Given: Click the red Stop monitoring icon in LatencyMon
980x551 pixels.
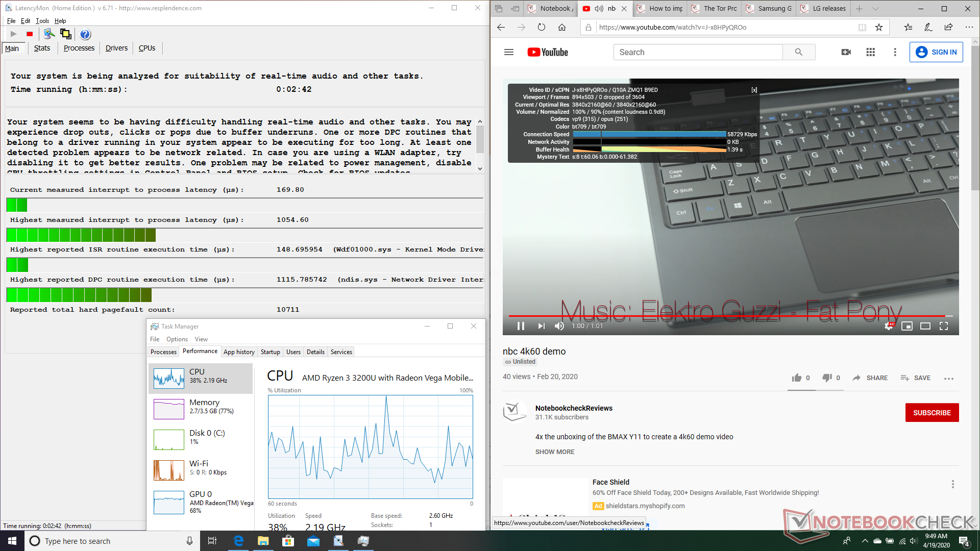Looking at the screenshot, I should [x=30, y=34].
